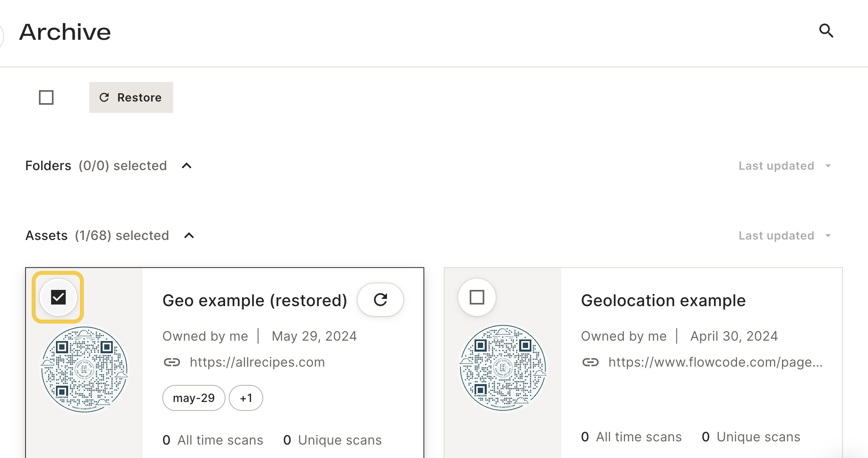This screenshot has width=868, height=458.
Task: Click restore icon on Geo example card
Action: pos(380,300)
